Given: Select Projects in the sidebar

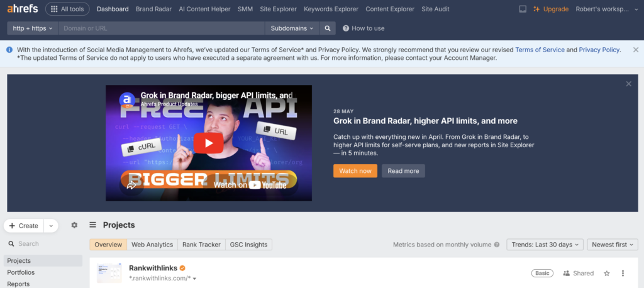Looking at the screenshot, I should (x=43, y=261).
